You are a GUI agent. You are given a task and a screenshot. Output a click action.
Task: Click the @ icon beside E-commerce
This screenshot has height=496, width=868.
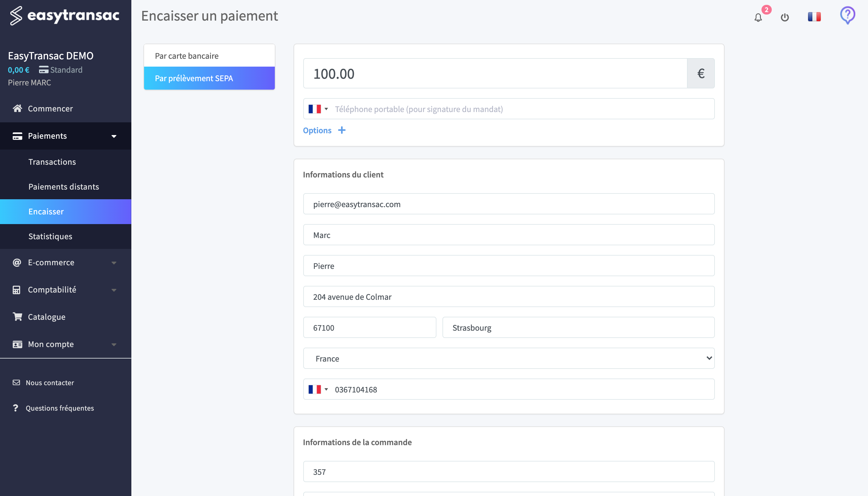pyautogui.click(x=17, y=262)
